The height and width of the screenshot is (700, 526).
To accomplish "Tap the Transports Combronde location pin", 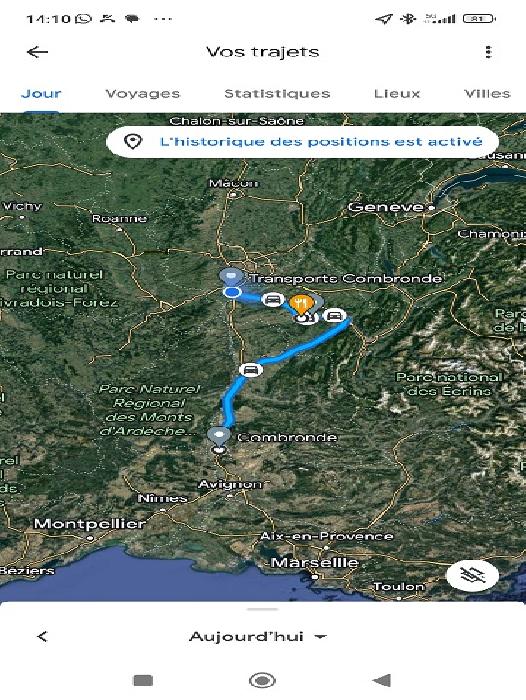I will [232, 277].
